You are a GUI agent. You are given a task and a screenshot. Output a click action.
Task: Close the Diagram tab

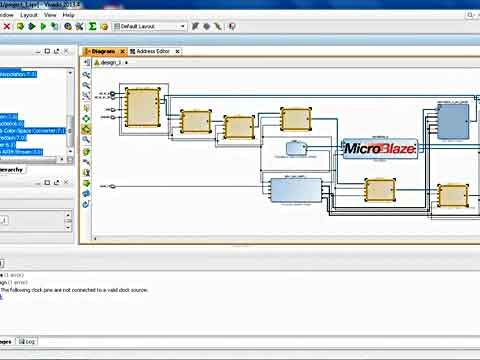click(122, 51)
